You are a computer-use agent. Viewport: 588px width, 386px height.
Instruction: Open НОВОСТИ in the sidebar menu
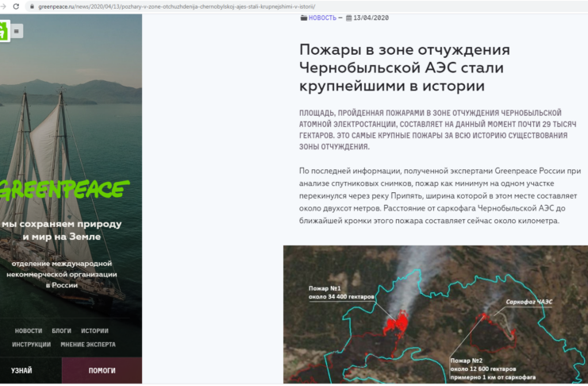[29, 331]
